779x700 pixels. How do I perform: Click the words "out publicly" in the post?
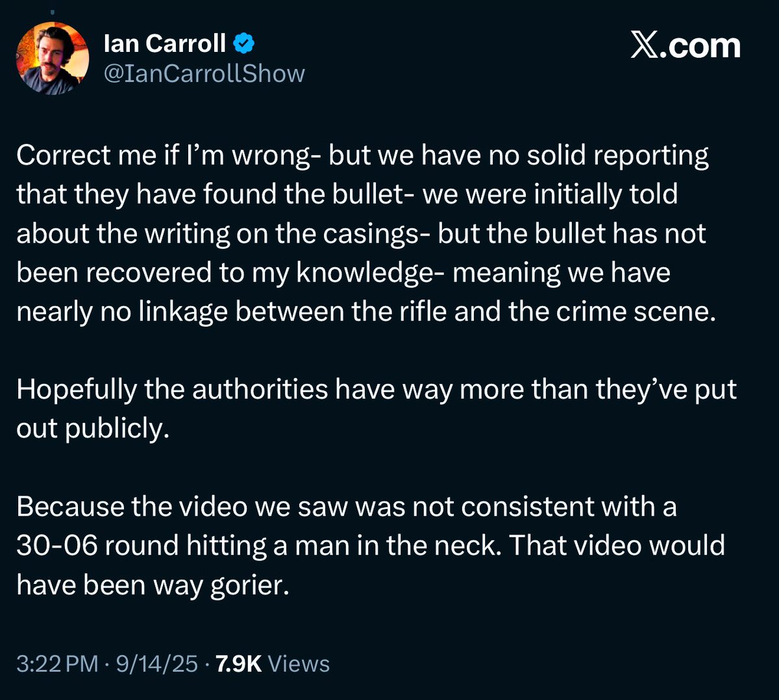[x=92, y=429]
